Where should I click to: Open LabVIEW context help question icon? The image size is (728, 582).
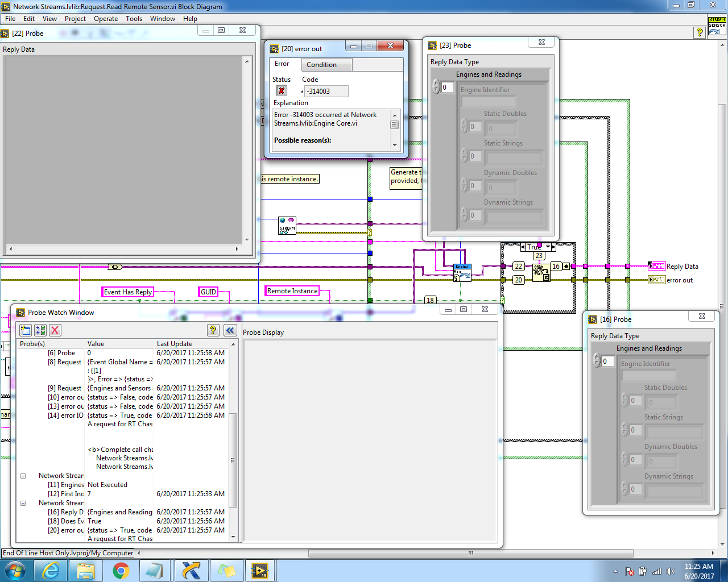tap(700, 32)
